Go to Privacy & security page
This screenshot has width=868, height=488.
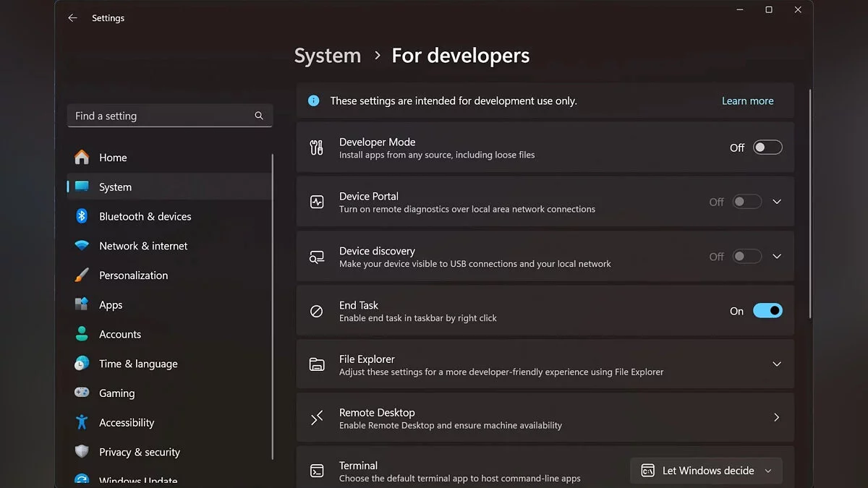140,452
